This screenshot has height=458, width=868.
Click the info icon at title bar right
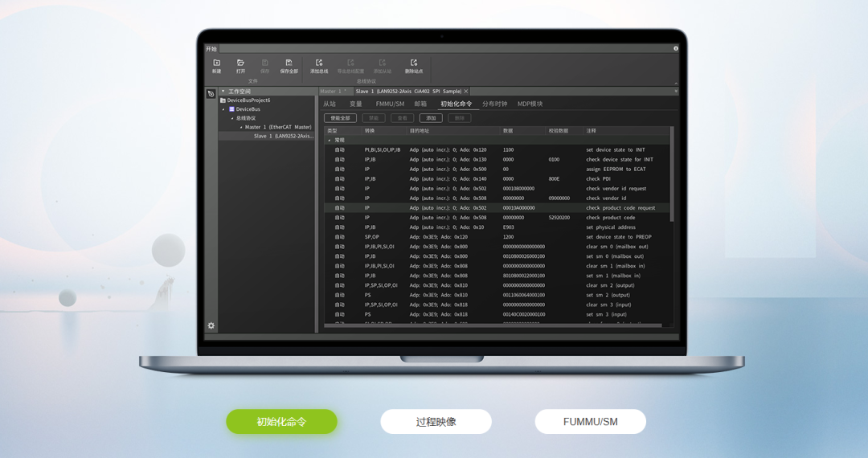pyautogui.click(x=675, y=49)
